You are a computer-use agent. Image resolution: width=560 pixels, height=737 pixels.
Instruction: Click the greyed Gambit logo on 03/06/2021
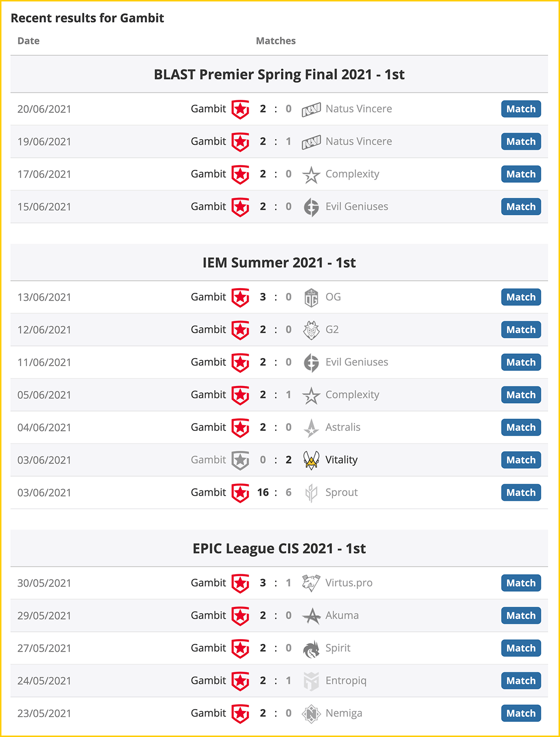point(240,460)
